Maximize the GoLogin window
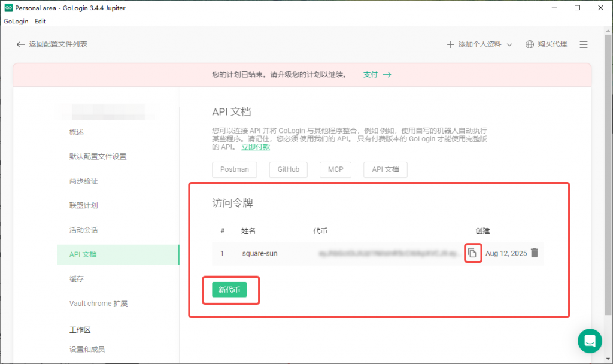613x364 pixels. tap(577, 8)
